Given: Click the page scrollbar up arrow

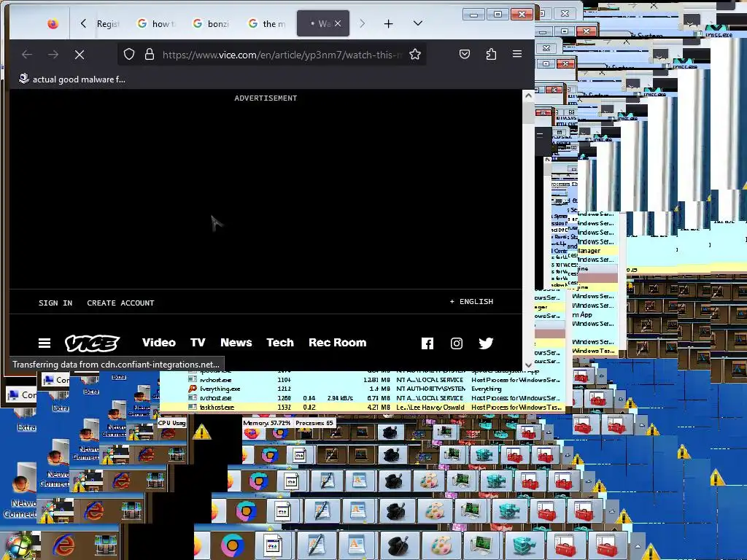Looking at the screenshot, I should (528, 96).
